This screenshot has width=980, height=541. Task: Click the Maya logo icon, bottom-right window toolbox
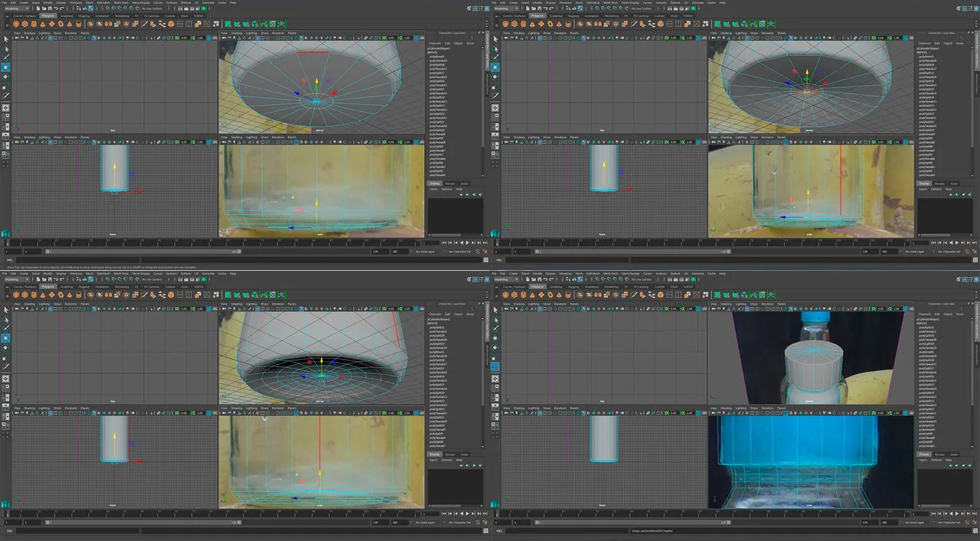[x=496, y=503]
